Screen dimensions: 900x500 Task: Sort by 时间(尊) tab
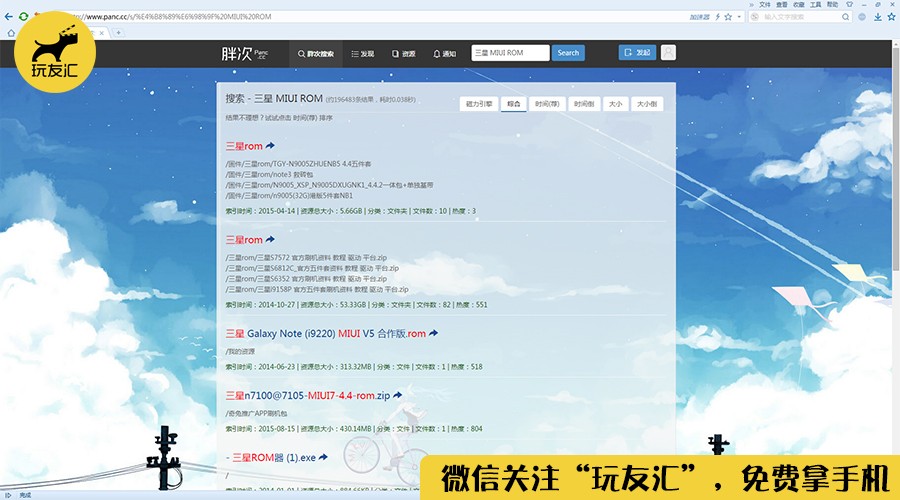pyautogui.click(x=547, y=104)
